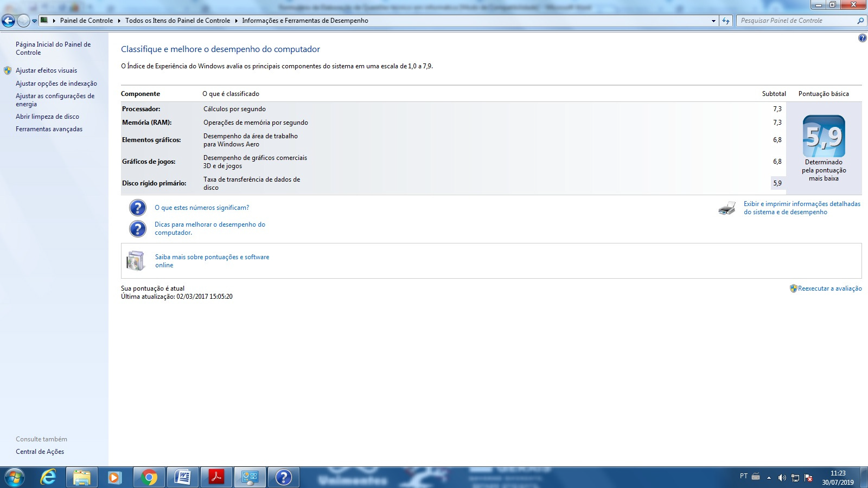
Task: Select 'Todos os Itens do Painel de Controle' breadcrumb
Action: [x=177, y=21]
